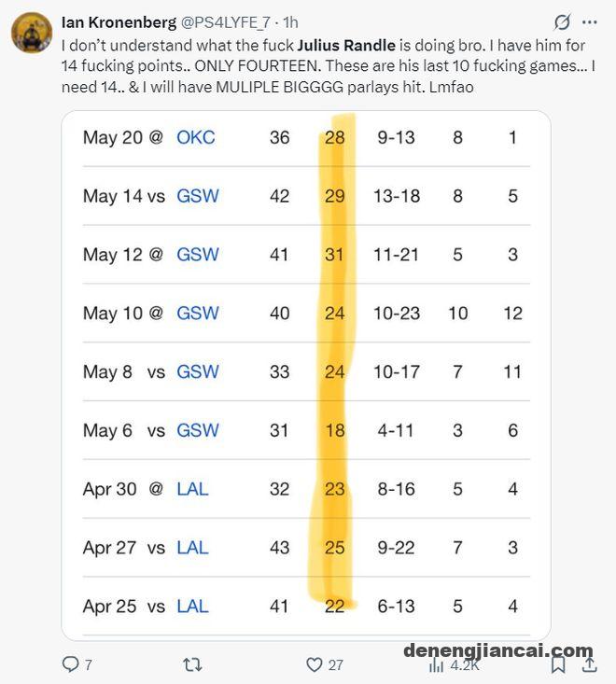Click GSW in the May 14 row
The height and width of the screenshot is (684, 616).
(x=198, y=196)
